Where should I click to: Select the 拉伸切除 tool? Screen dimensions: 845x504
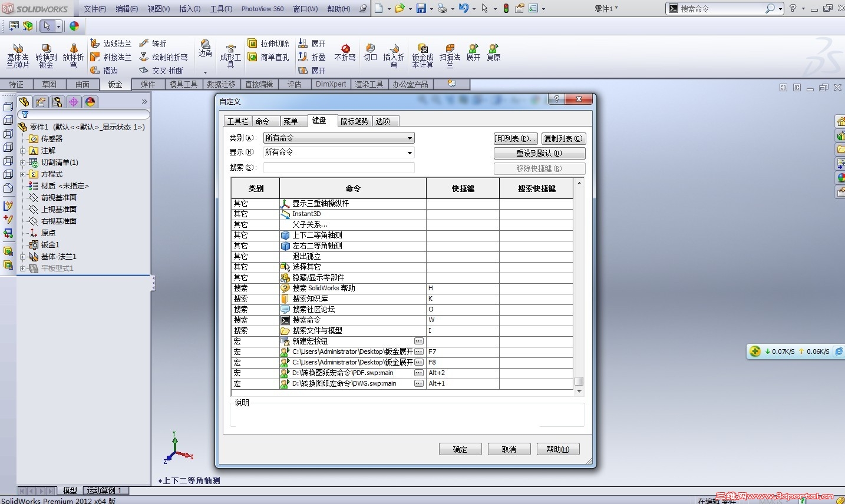coord(268,44)
